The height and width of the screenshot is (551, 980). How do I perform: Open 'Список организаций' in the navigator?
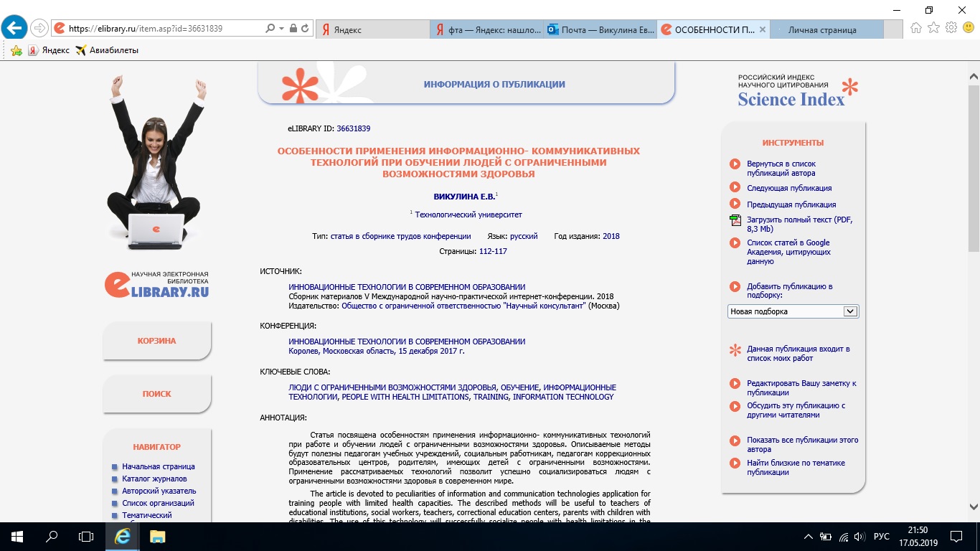click(x=158, y=503)
